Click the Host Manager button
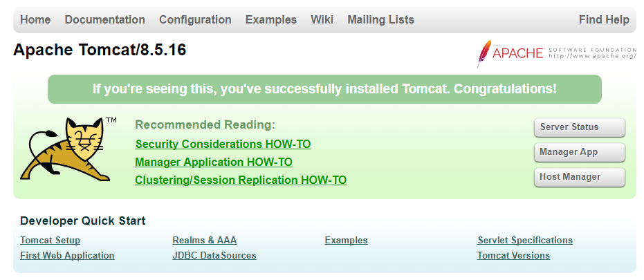The image size is (644, 280). (579, 177)
